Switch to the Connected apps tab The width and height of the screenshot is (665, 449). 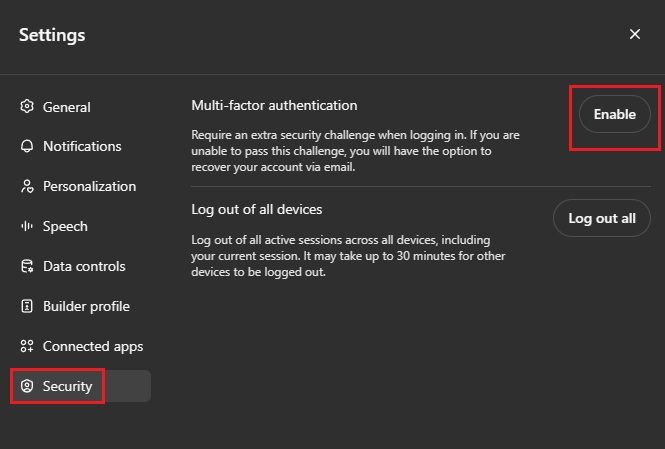[x=93, y=346]
